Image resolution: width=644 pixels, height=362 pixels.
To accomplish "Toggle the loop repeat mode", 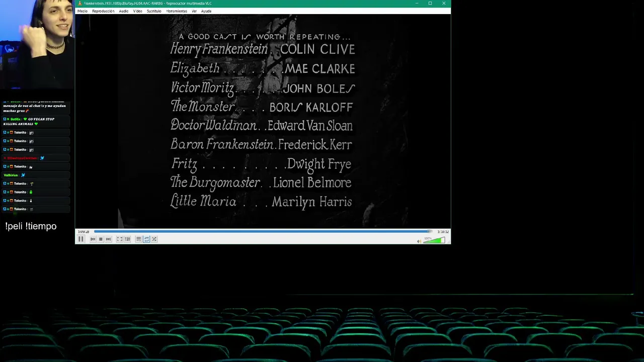I will click(x=146, y=239).
